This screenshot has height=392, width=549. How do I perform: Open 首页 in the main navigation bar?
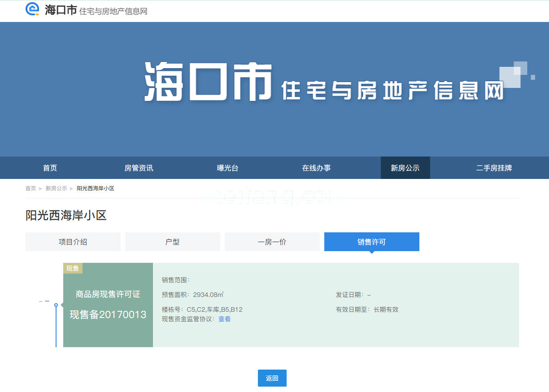(x=50, y=168)
